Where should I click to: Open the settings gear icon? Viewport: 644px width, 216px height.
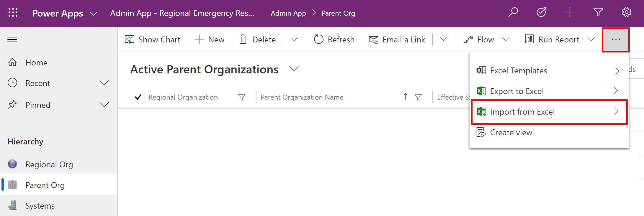(626, 13)
